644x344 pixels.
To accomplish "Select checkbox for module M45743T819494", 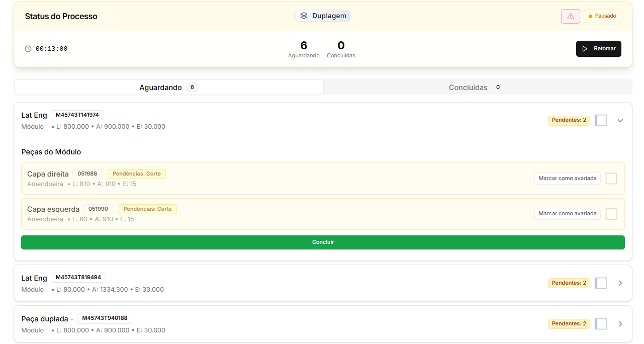I will 601,283.
